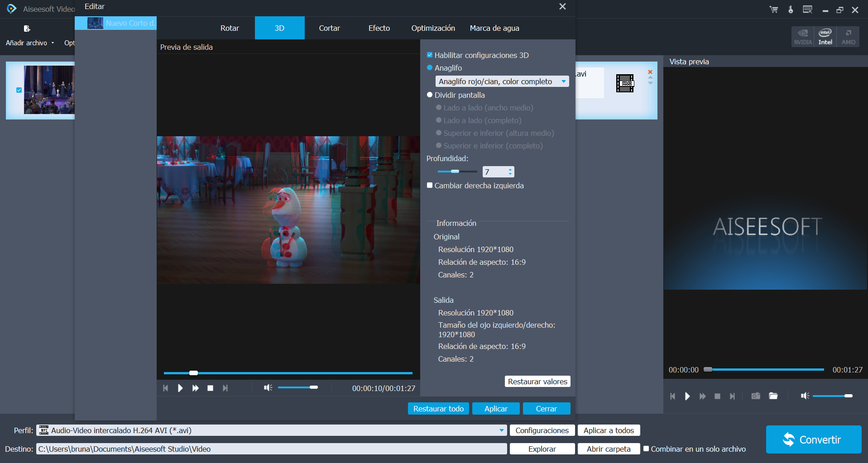The width and height of the screenshot is (868, 463).
Task: Open the feedback menu icon in title bar
Action: tap(807, 10)
